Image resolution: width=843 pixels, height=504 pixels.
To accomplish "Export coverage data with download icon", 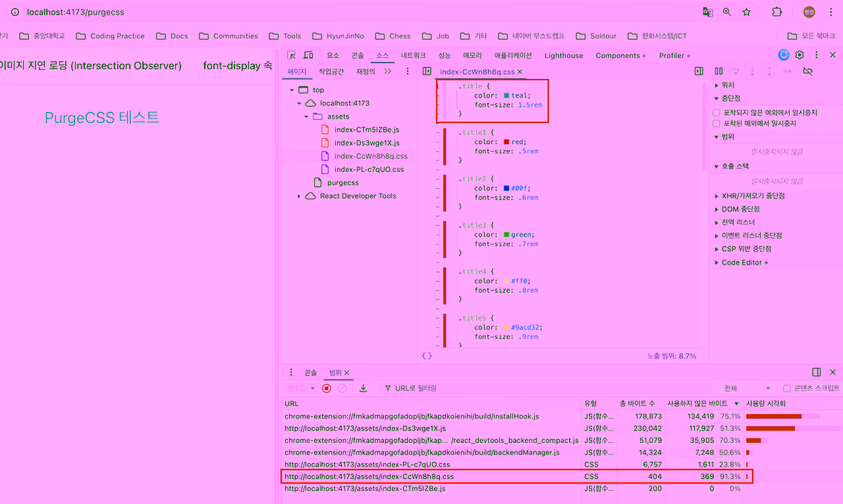I will tap(363, 388).
